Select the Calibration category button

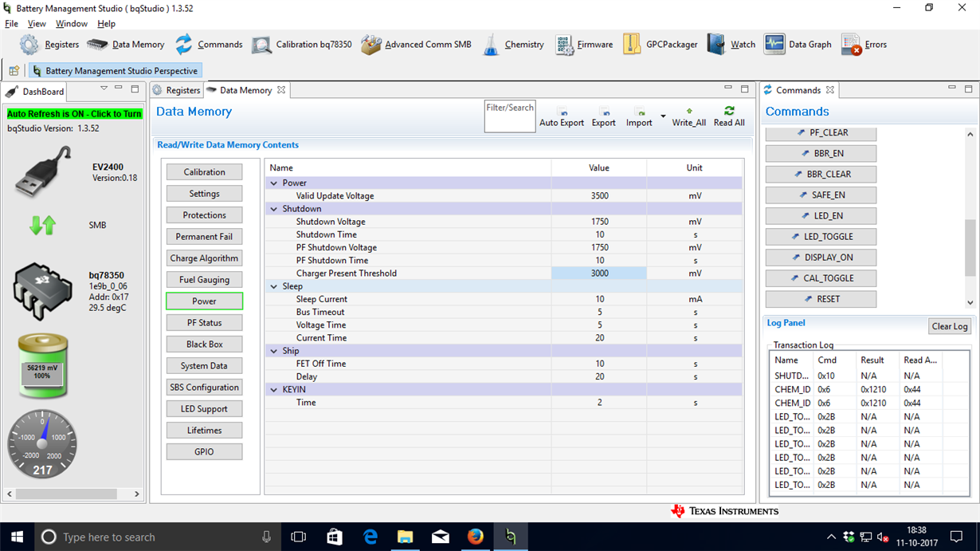204,172
